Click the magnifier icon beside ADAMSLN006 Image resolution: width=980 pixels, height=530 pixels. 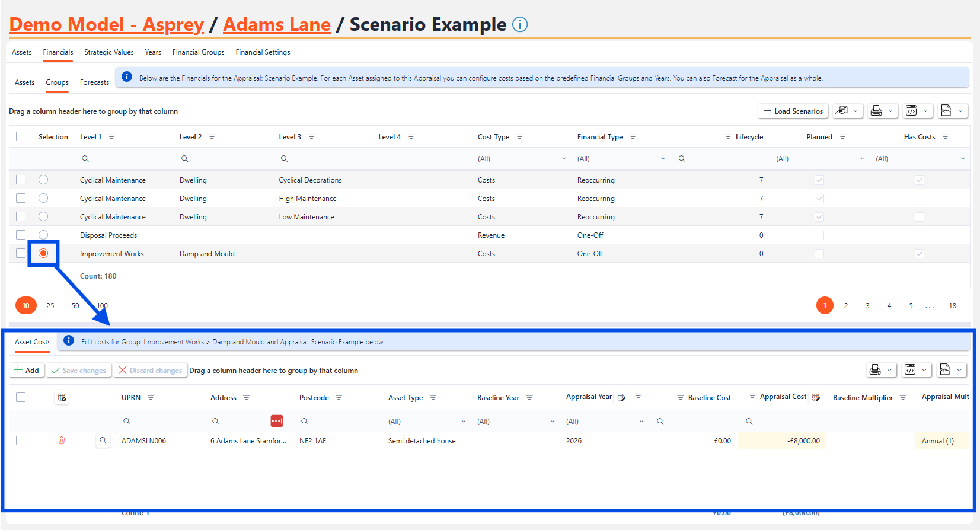103,440
